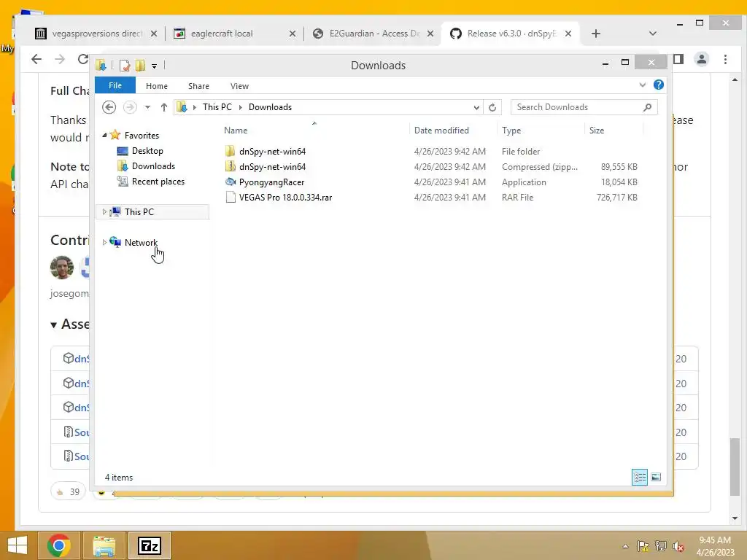
Task: Open Customize Quick Access Toolbar dropdown
Action: coord(155,66)
